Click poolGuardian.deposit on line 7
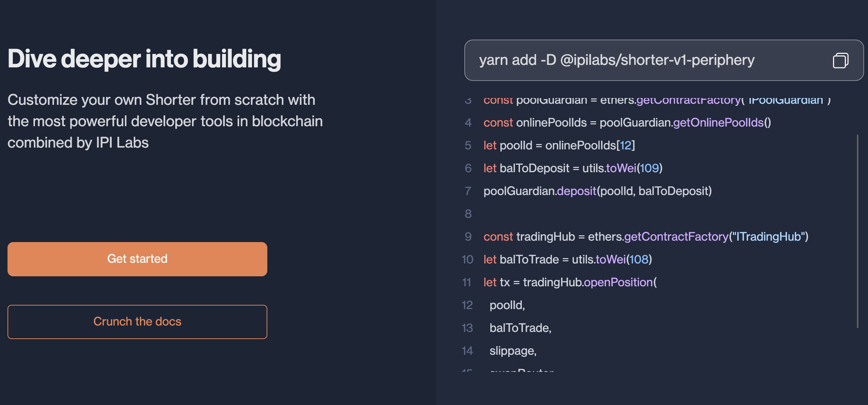 point(540,191)
